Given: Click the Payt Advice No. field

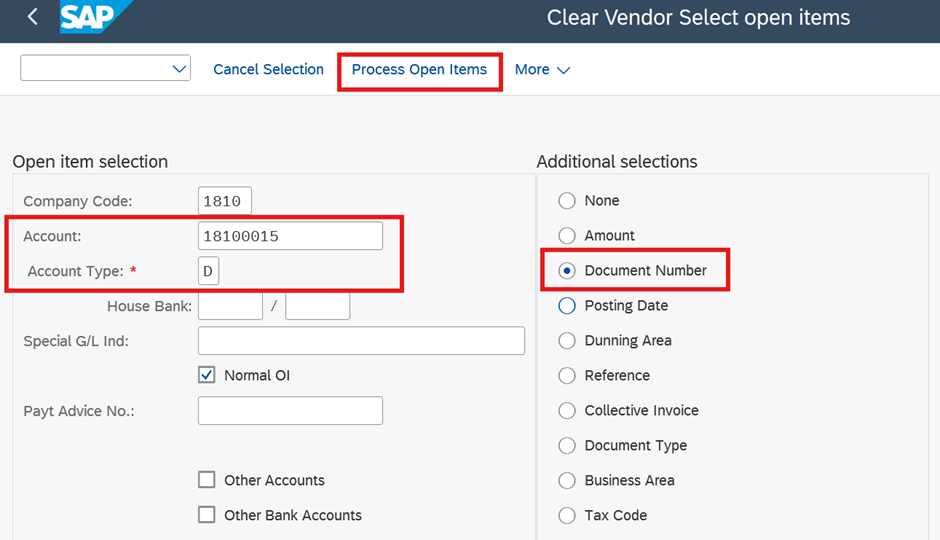Looking at the screenshot, I should 290,411.
